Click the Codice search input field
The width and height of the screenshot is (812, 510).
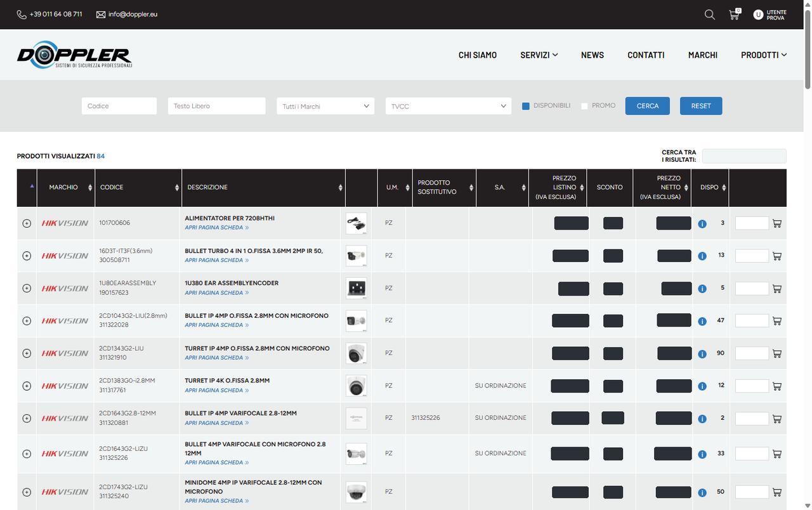pyautogui.click(x=119, y=106)
